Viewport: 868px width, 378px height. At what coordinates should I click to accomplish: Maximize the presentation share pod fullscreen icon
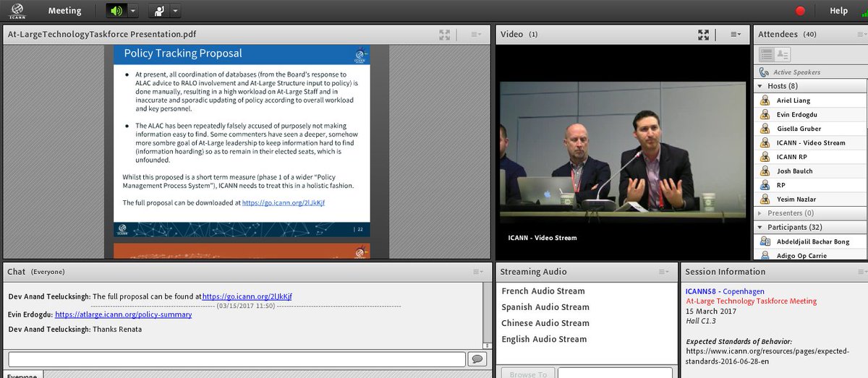point(445,34)
